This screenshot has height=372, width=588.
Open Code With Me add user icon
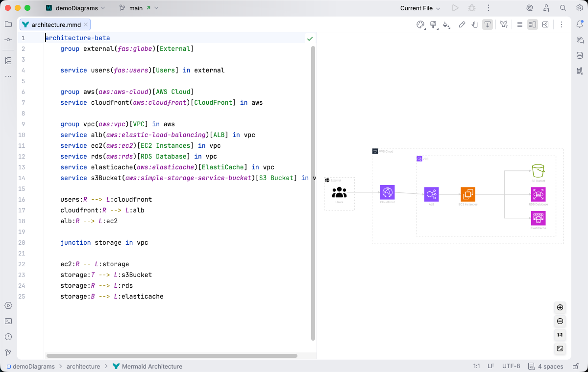546,8
